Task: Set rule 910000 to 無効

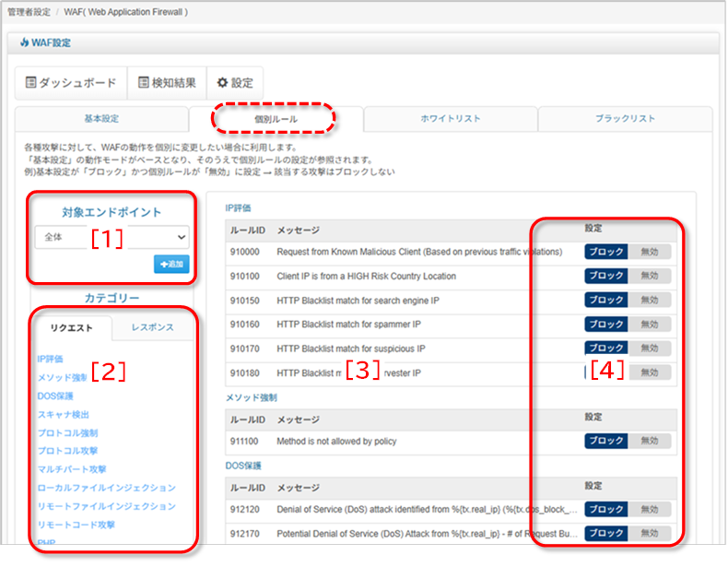Action: (x=650, y=252)
